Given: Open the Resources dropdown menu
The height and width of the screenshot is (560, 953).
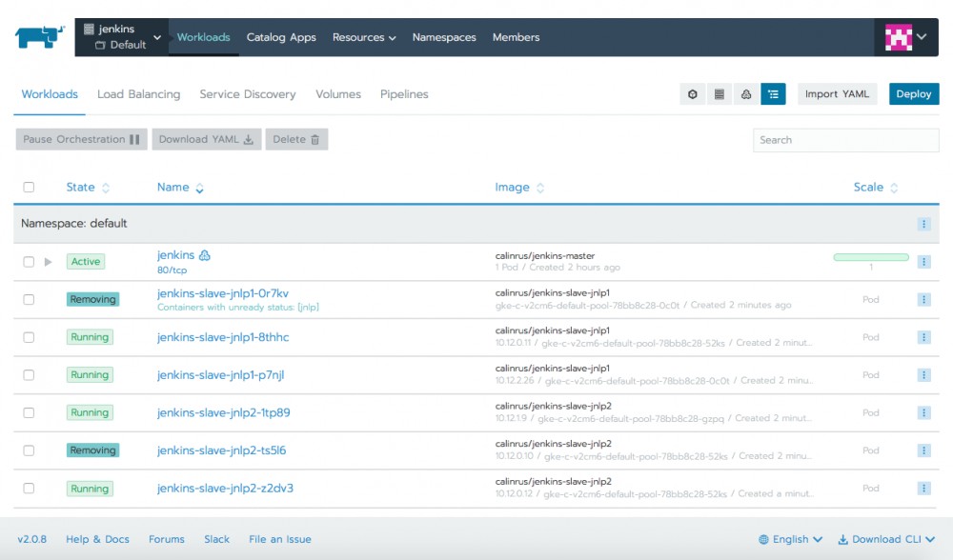Looking at the screenshot, I should pos(363,37).
